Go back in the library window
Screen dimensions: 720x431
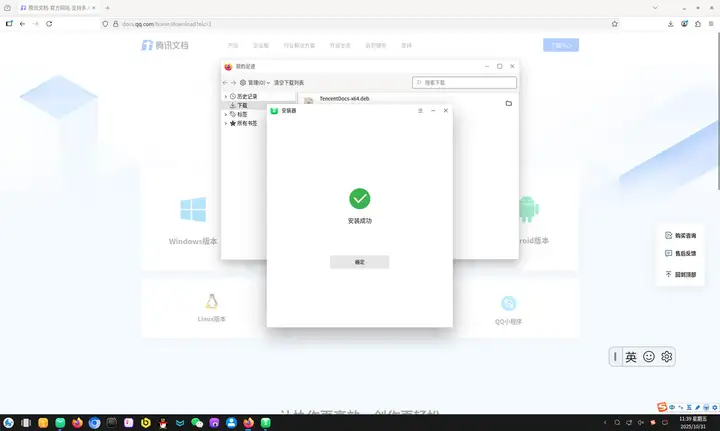225,83
